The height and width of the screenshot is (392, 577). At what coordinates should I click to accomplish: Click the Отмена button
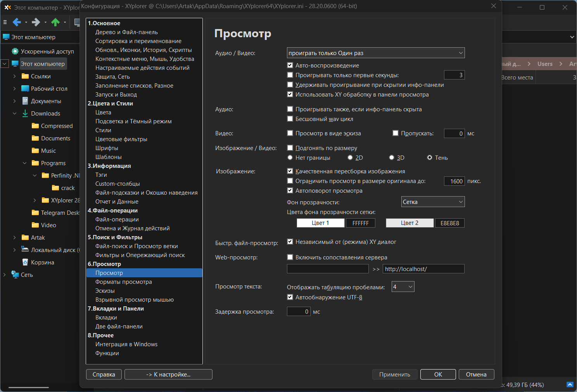point(476,374)
